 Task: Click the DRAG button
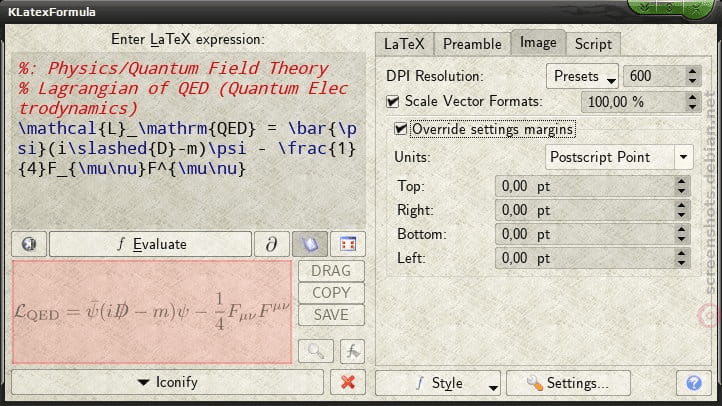331,271
